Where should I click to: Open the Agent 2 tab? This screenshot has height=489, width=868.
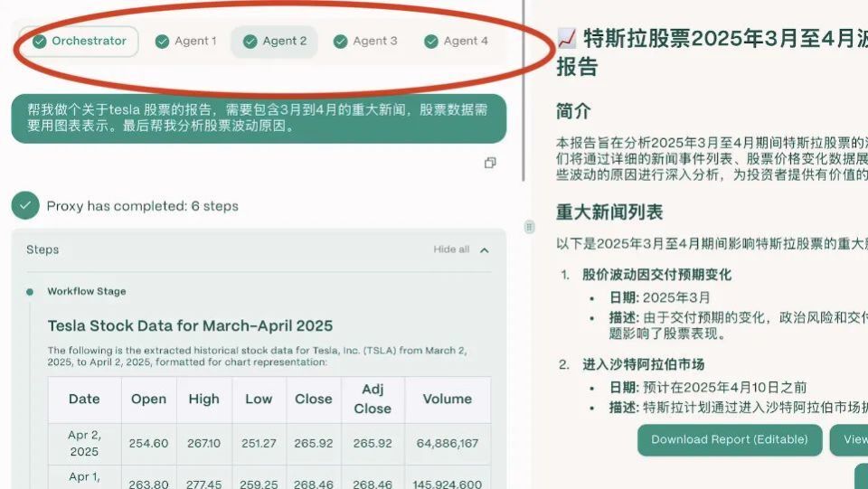pos(275,41)
